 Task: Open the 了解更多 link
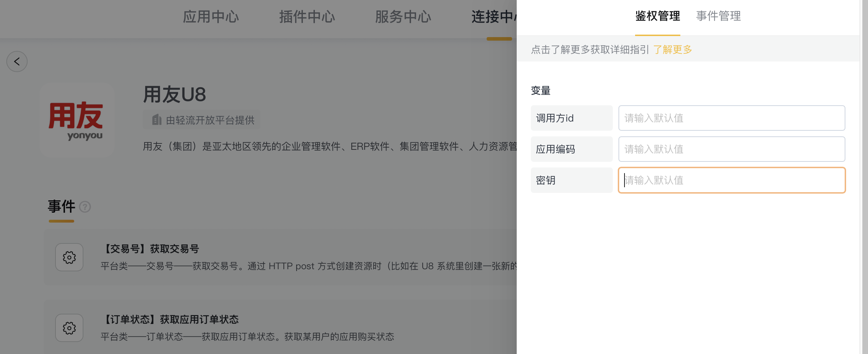click(673, 49)
